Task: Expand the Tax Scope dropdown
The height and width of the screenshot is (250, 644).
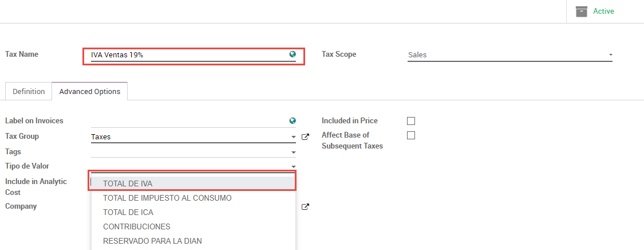Action: tap(610, 55)
